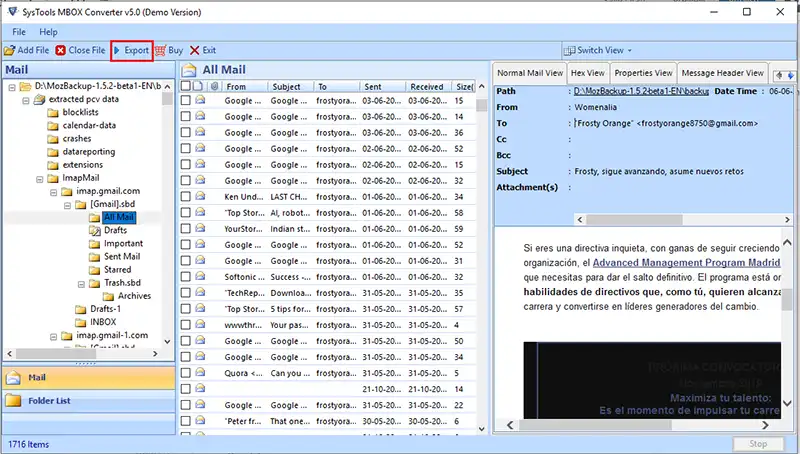Switch to Properties View tab

pos(643,73)
